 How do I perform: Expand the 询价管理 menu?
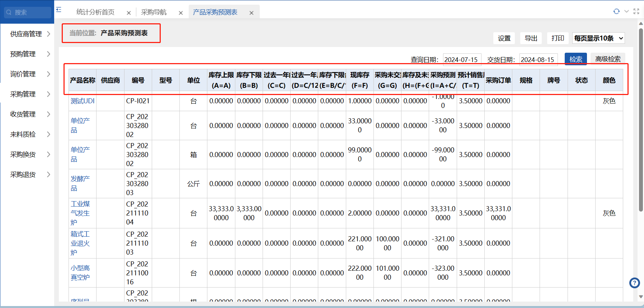[27, 74]
